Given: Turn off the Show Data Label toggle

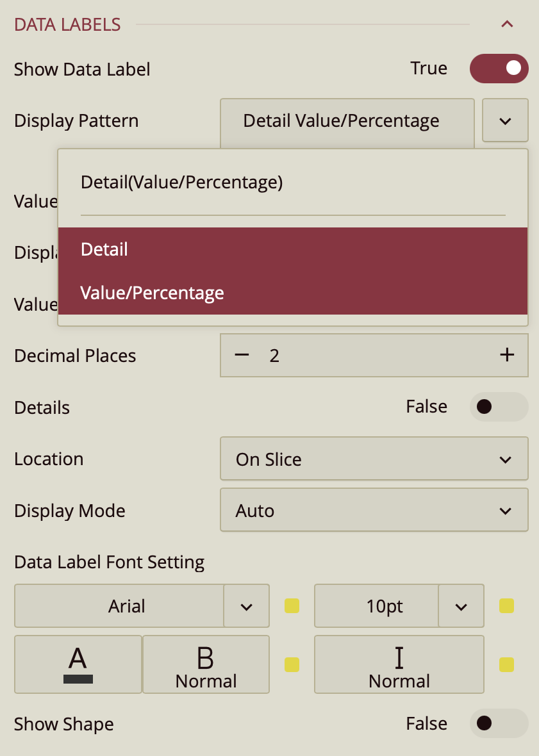Looking at the screenshot, I should [x=499, y=69].
